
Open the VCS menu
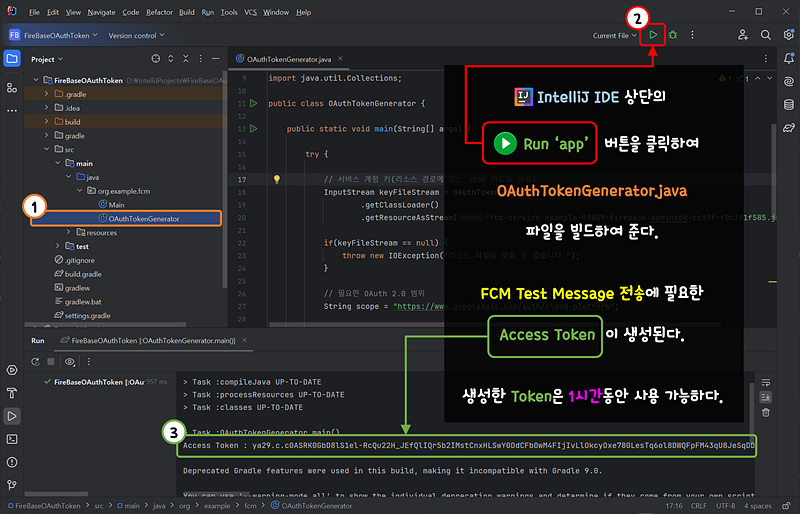251,12
